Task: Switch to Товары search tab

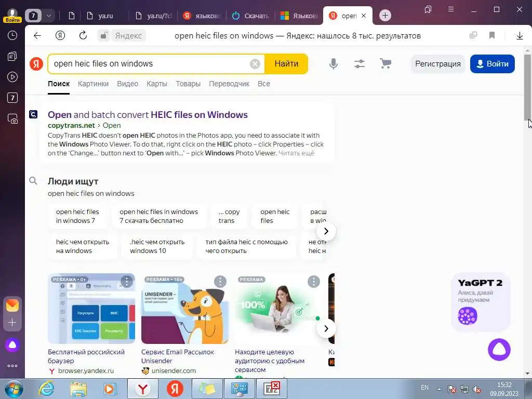Action: (x=188, y=84)
